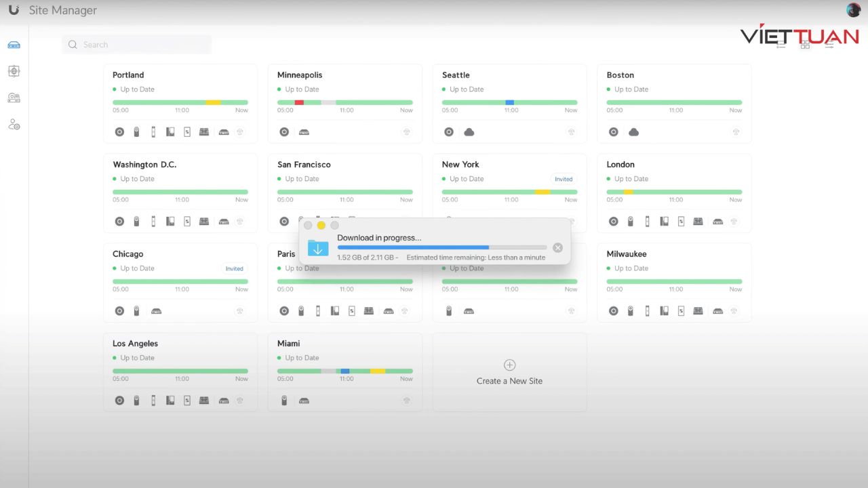Select the consoles icon in sidebar
Viewport: 868px width, 488px height.
[14, 45]
